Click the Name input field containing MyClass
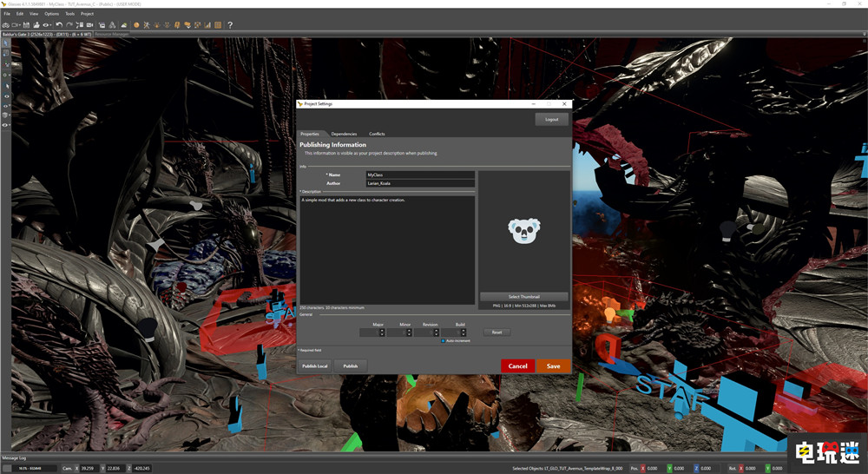 pos(420,174)
